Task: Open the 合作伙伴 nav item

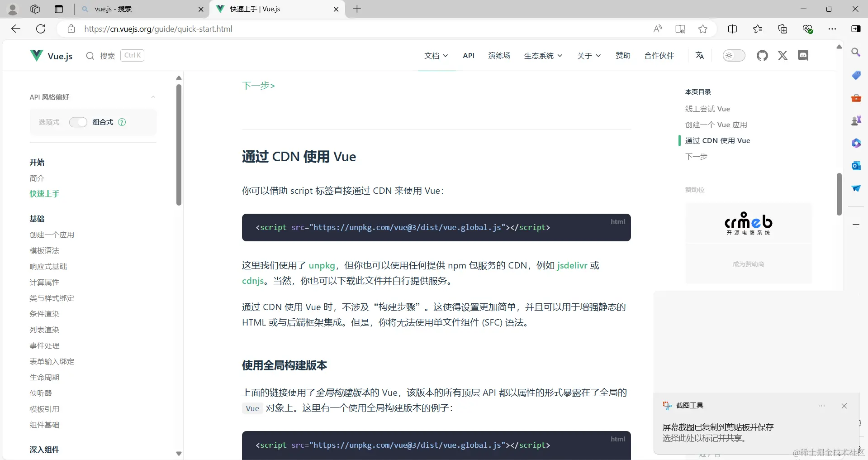Action: click(659, 56)
